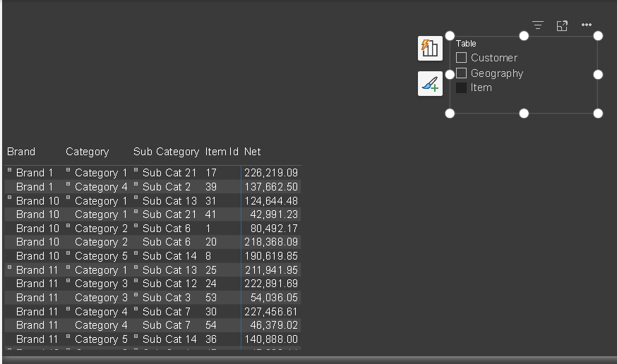Click the slicer's top-right corner resize handle
Screen dimensions: 617x364
pos(598,36)
